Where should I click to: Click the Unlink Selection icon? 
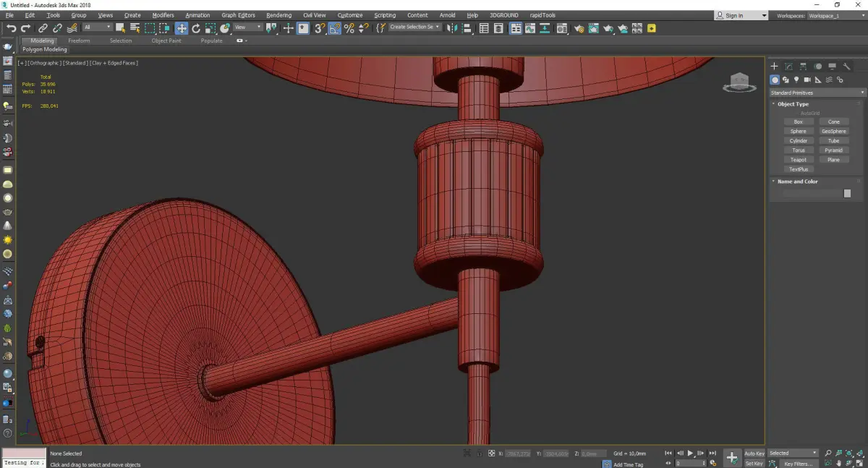57,28
